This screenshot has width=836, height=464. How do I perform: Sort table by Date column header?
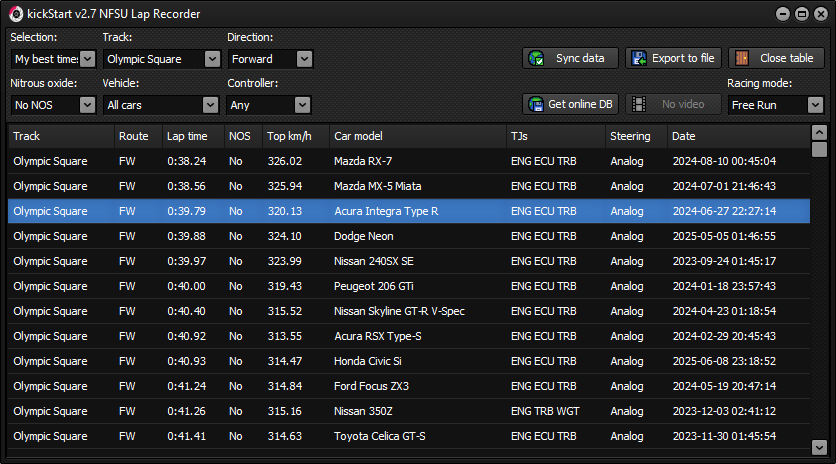pyautogui.click(x=738, y=136)
